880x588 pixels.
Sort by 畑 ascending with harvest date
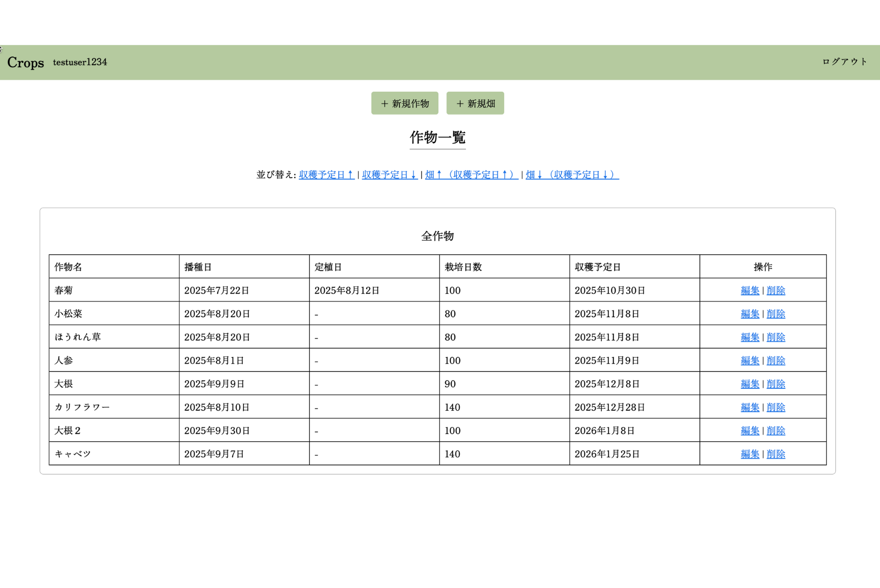point(471,175)
